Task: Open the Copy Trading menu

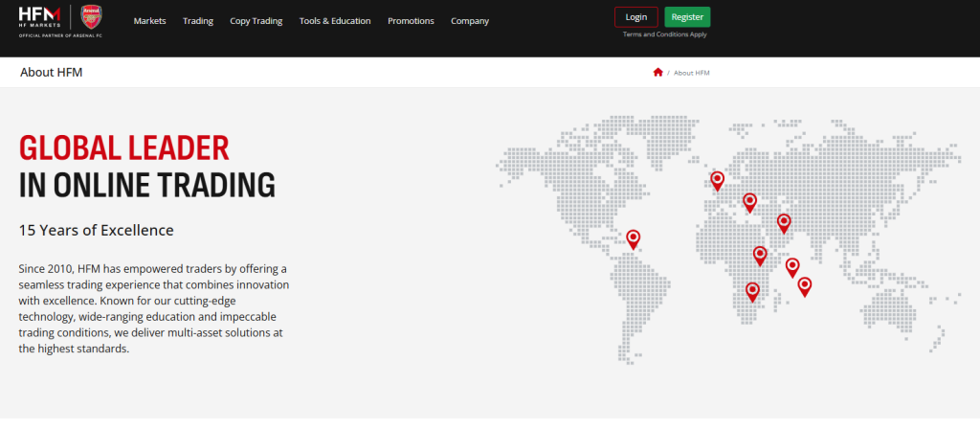Action: click(256, 21)
